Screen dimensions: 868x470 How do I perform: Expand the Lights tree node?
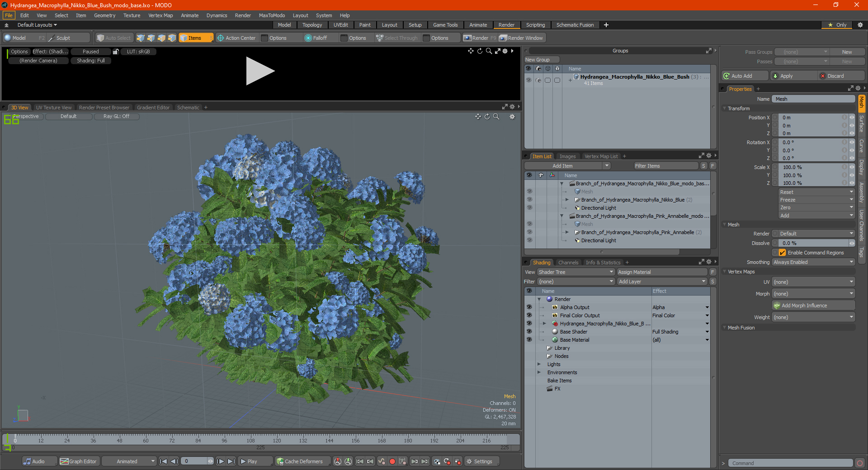tap(539, 364)
